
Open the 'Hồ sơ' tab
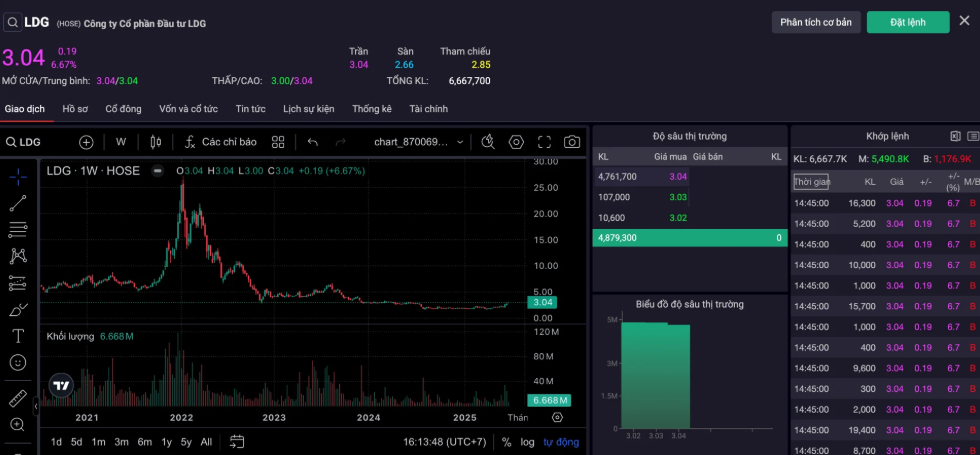click(x=75, y=109)
